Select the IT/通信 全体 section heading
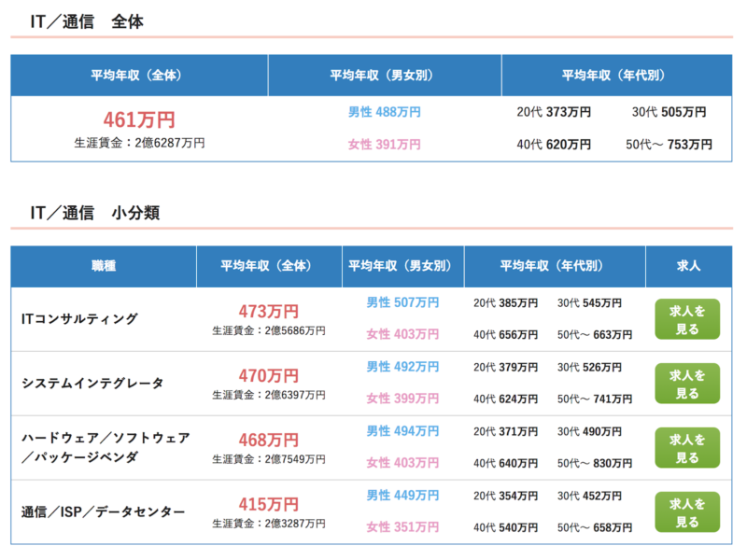The image size is (747, 560). click(x=87, y=21)
